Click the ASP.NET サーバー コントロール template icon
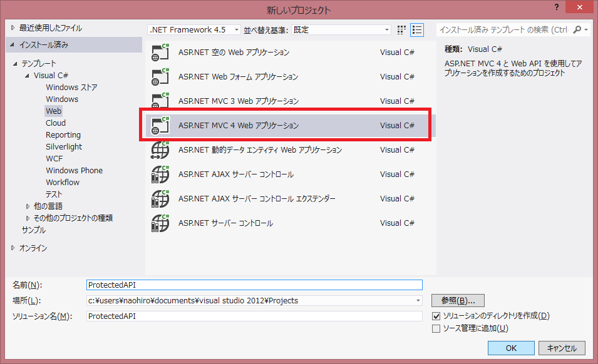 pyautogui.click(x=160, y=223)
